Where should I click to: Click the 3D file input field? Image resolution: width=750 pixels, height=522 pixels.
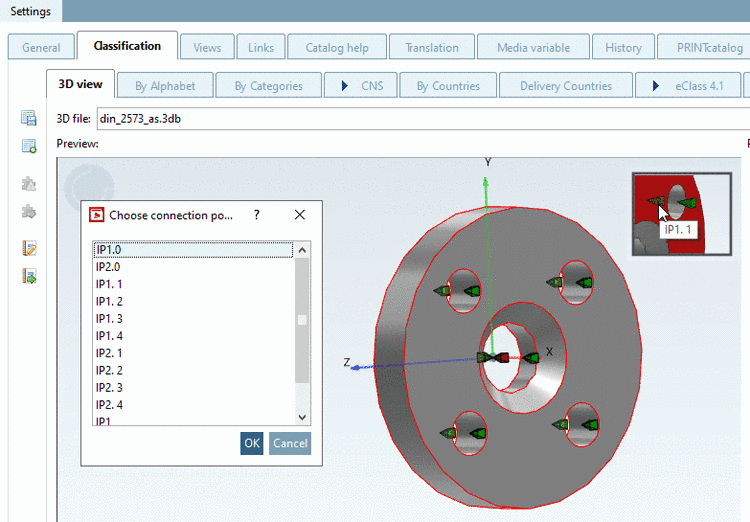point(423,118)
